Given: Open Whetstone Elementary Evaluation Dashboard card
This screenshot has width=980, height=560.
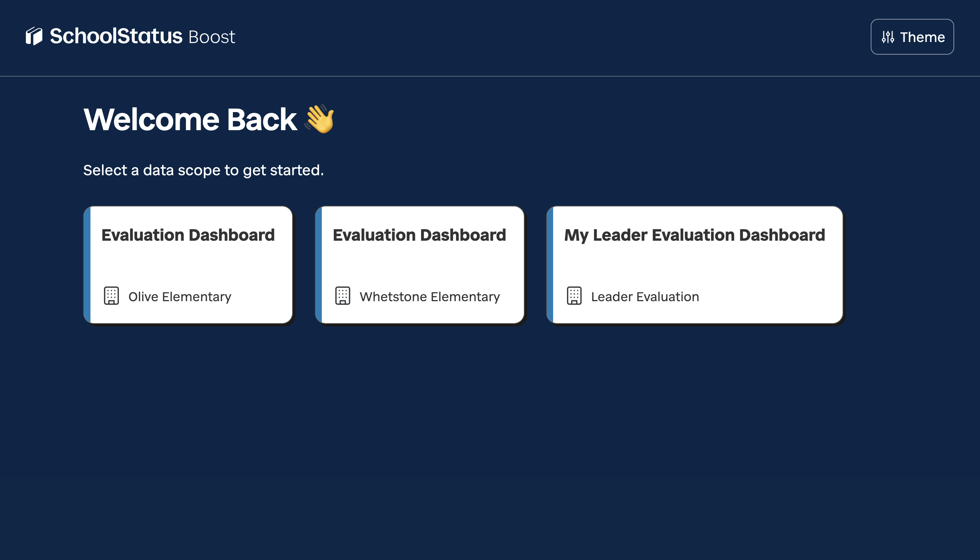Looking at the screenshot, I should 420,265.
